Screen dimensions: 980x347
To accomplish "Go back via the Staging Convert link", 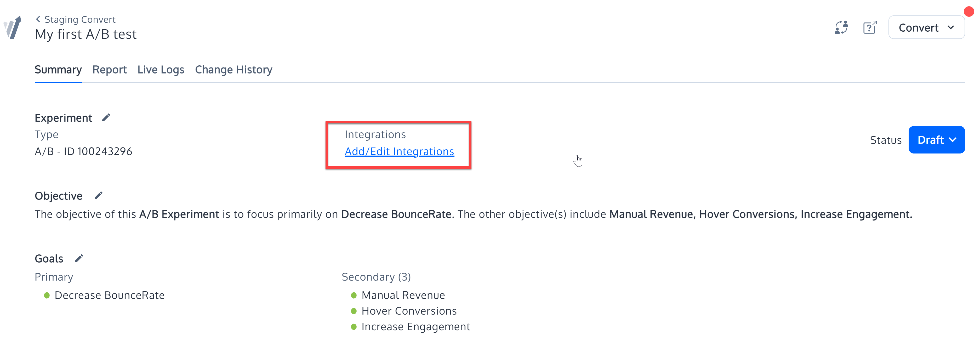I will 80,19.
